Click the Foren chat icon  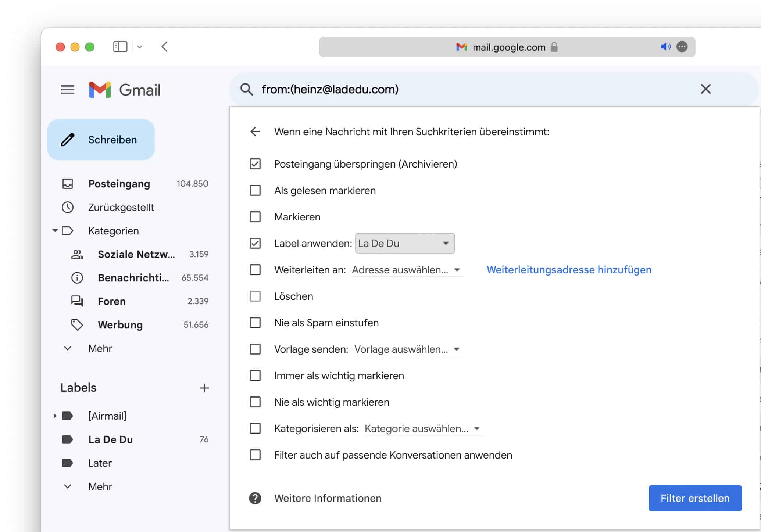[77, 301]
